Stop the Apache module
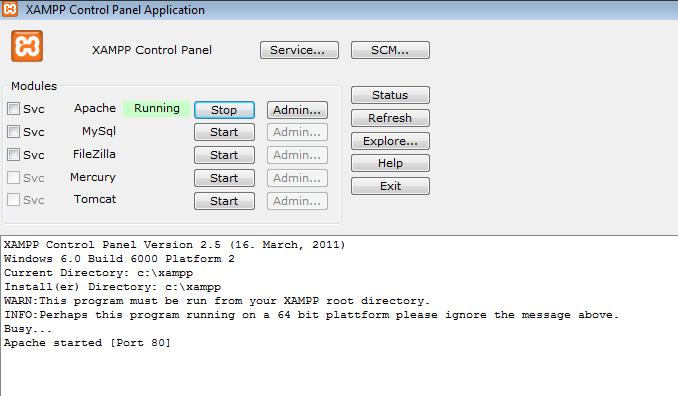The width and height of the screenshot is (678, 396). click(224, 110)
